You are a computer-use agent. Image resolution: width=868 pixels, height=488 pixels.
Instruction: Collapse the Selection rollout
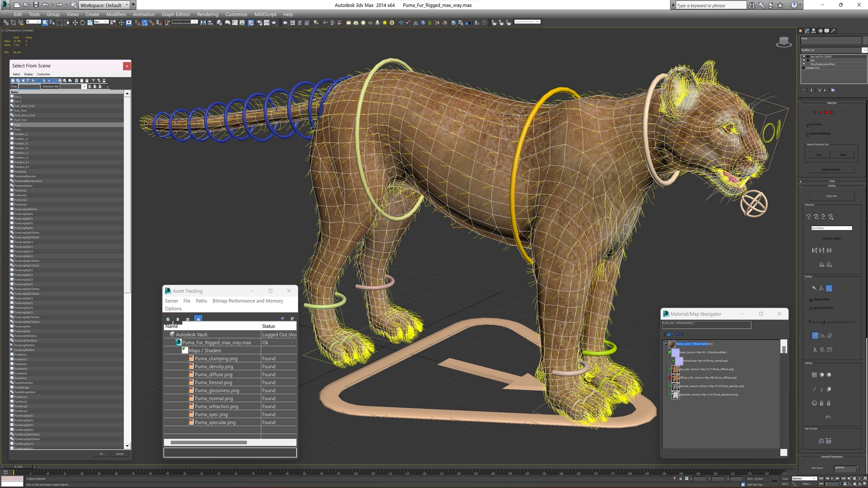(832, 103)
